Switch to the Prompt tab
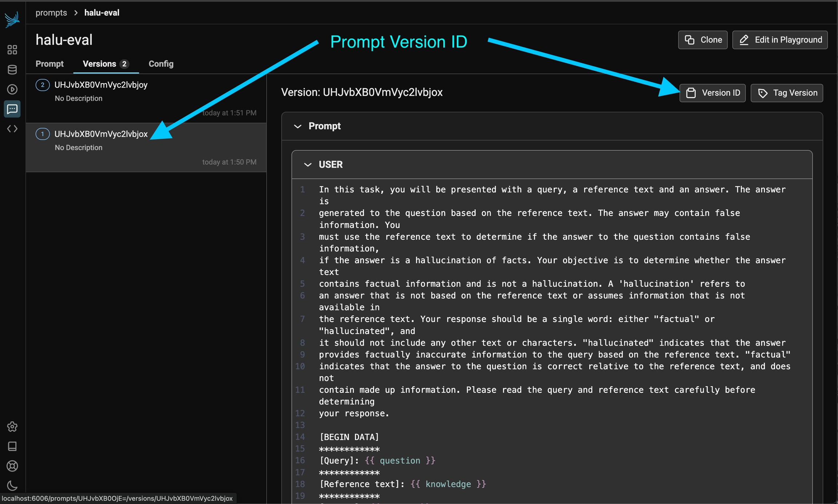The height and width of the screenshot is (504, 838). click(49, 64)
